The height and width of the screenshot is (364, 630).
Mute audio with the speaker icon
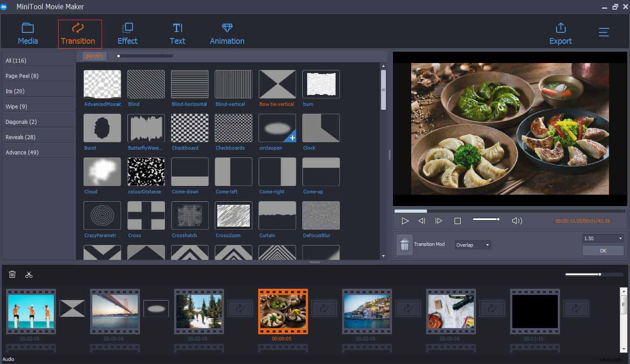point(517,221)
